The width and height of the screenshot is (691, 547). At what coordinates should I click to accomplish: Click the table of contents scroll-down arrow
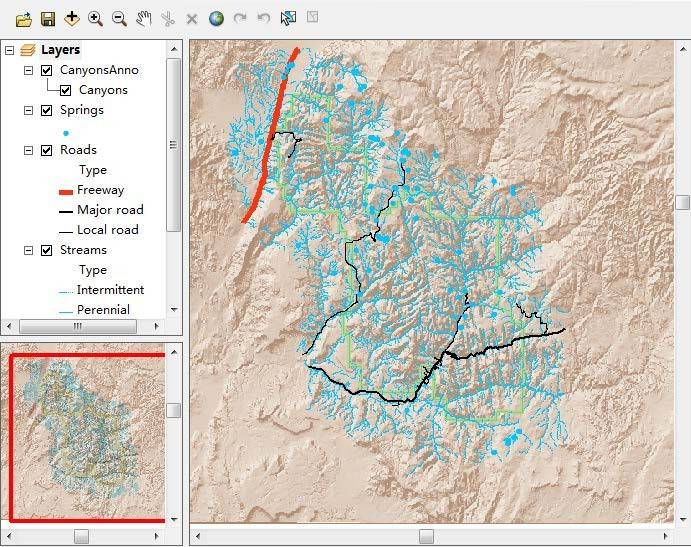[174, 310]
